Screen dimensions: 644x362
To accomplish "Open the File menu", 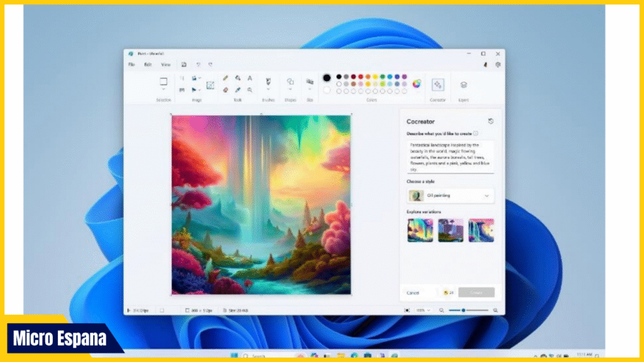I will tap(131, 64).
